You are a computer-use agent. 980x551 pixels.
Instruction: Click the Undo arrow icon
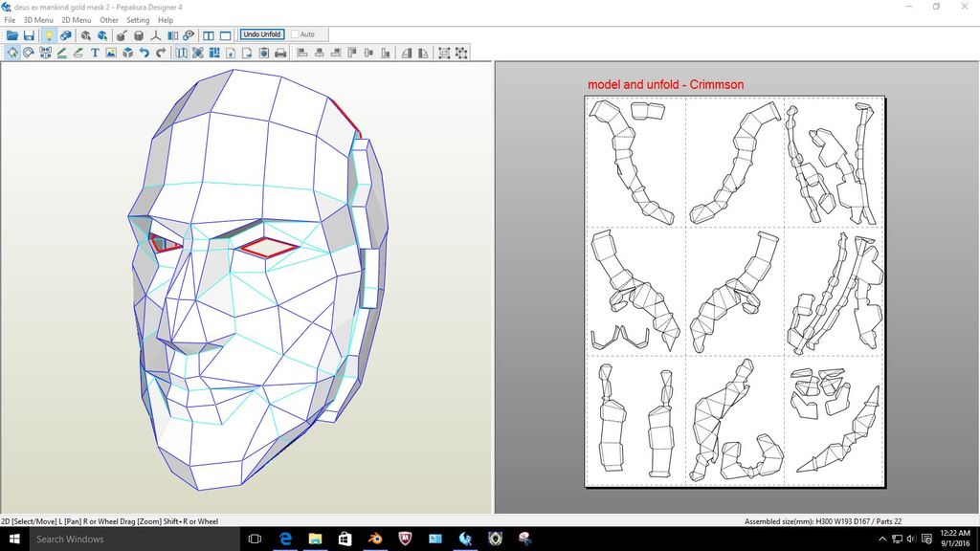(x=144, y=53)
